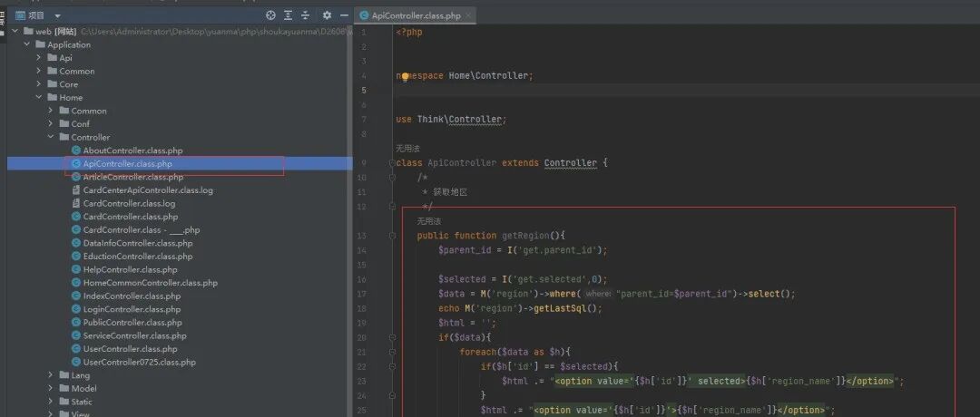The width and height of the screenshot is (980, 417).
Task: Select CardController.class - ___.php file
Action: (142, 229)
